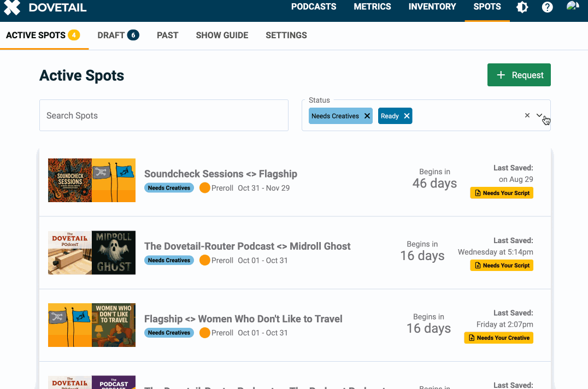Open the SHOW GUIDE tab

pyautogui.click(x=222, y=35)
